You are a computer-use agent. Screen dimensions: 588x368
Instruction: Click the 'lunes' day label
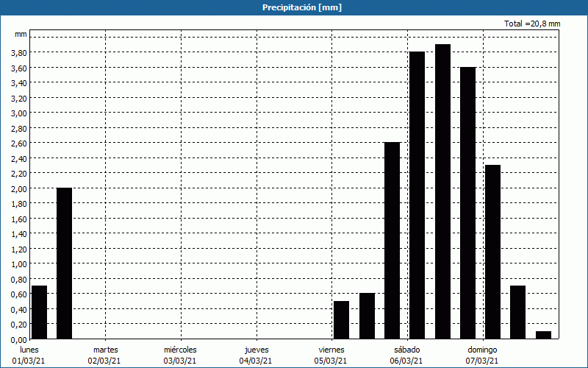(x=29, y=350)
